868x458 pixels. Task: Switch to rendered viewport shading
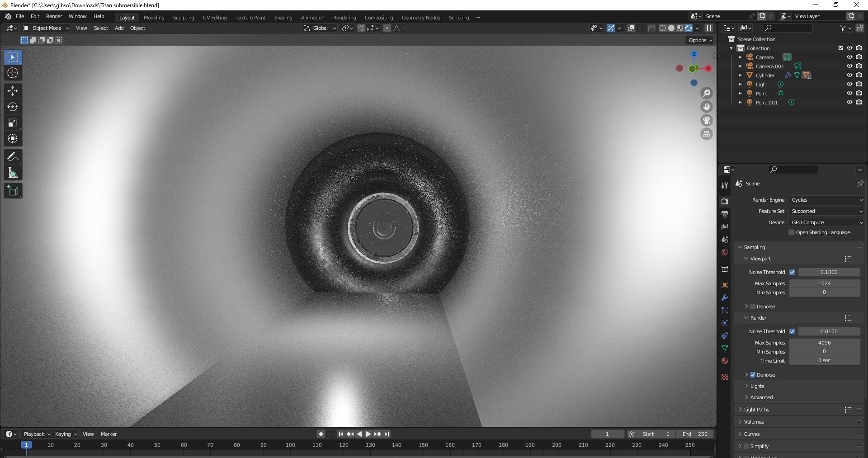pyautogui.click(x=689, y=28)
